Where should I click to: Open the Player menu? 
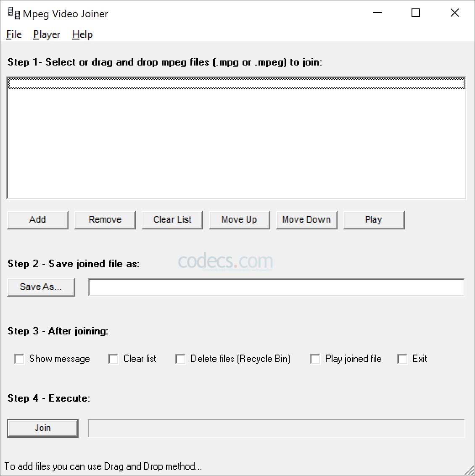[x=47, y=34]
